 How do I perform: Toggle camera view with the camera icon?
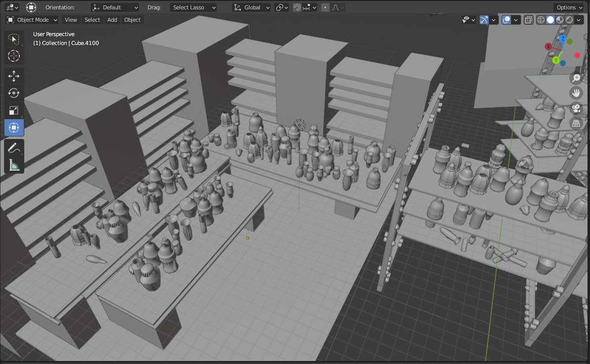(576, 108)
